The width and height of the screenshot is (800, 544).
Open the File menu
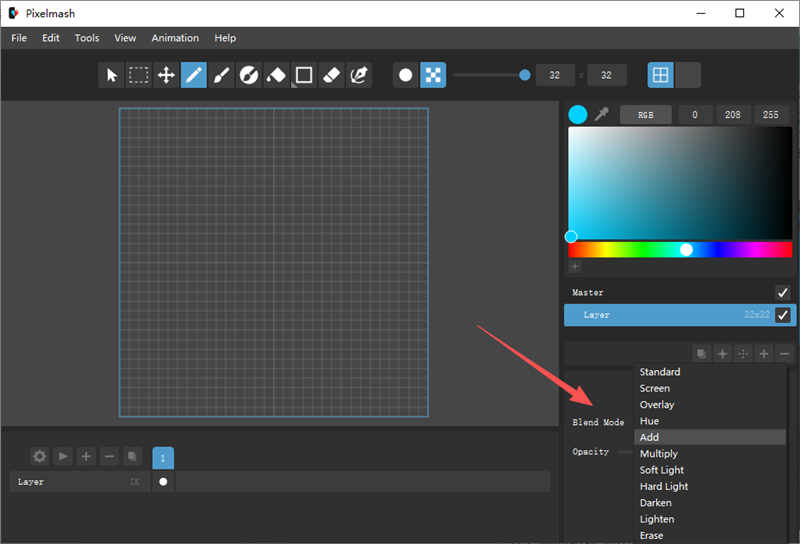click(x=19, y=38)
